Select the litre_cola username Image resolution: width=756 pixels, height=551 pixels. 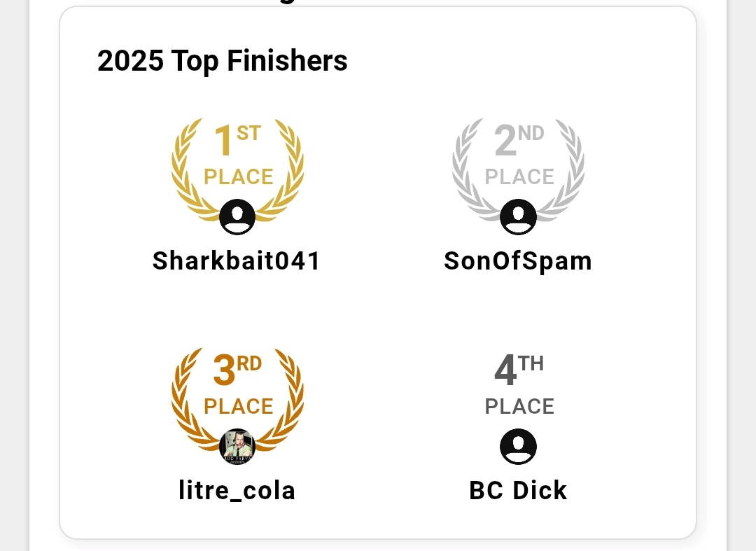[x=237, y=491]
